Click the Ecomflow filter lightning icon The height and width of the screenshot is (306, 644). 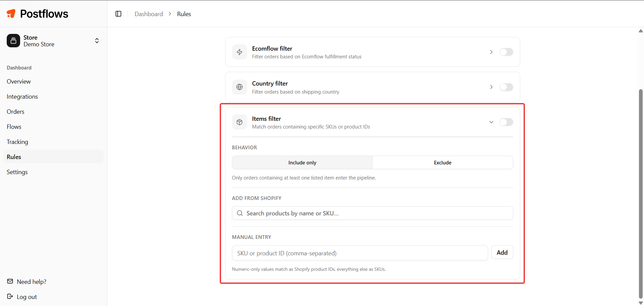click(x=239, y=52)
